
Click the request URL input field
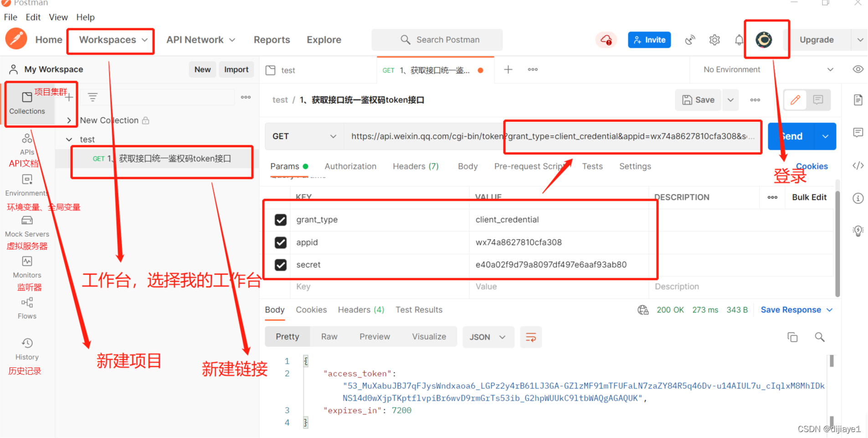[x=552, y=137]
